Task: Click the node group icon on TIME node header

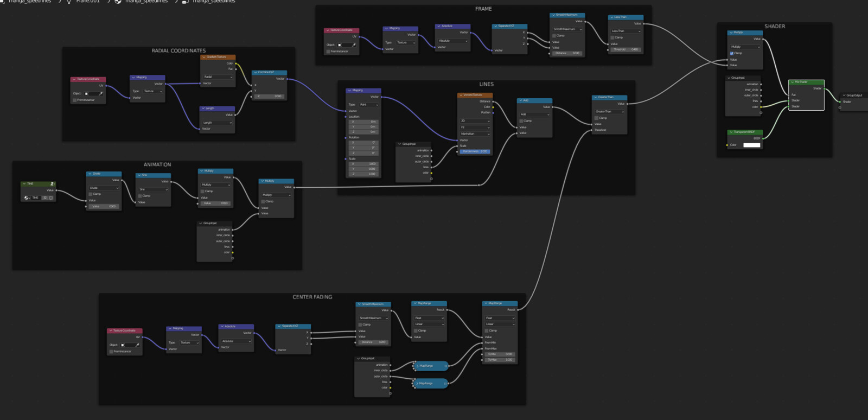Action: point(52,183)
